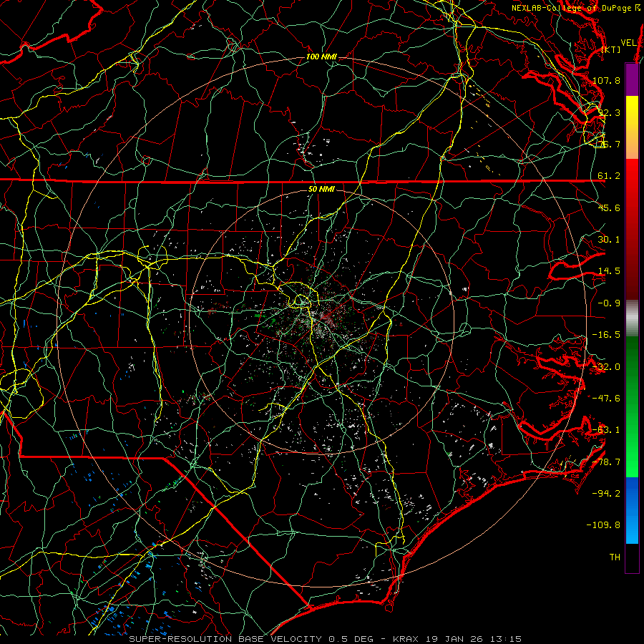
Task: Select the -0.9 velocity scale value
Action: [x=609, y=303]
